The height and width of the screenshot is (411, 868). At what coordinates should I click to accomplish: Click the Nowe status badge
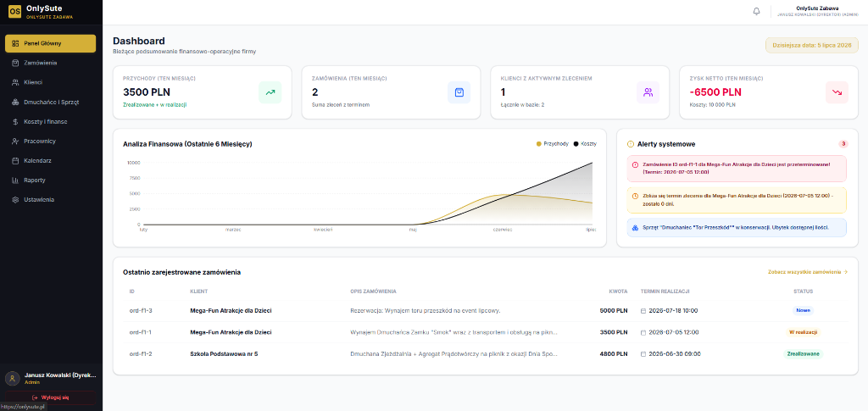point(803,311)
